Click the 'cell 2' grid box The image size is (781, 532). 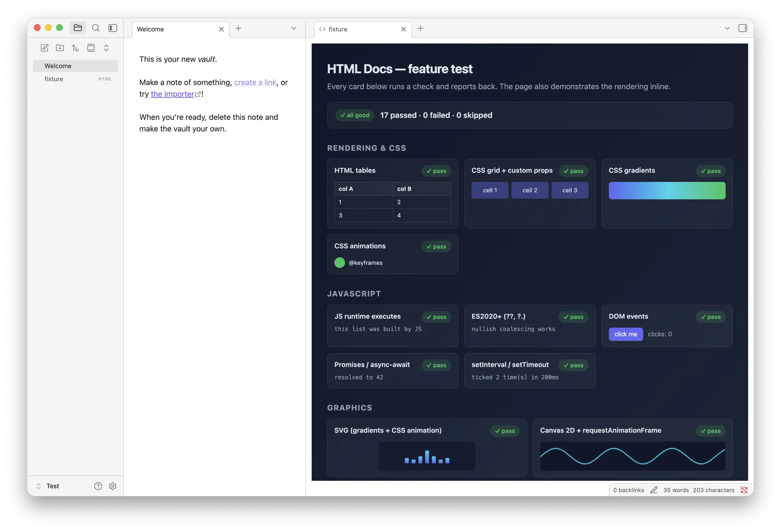pos(530,190)
